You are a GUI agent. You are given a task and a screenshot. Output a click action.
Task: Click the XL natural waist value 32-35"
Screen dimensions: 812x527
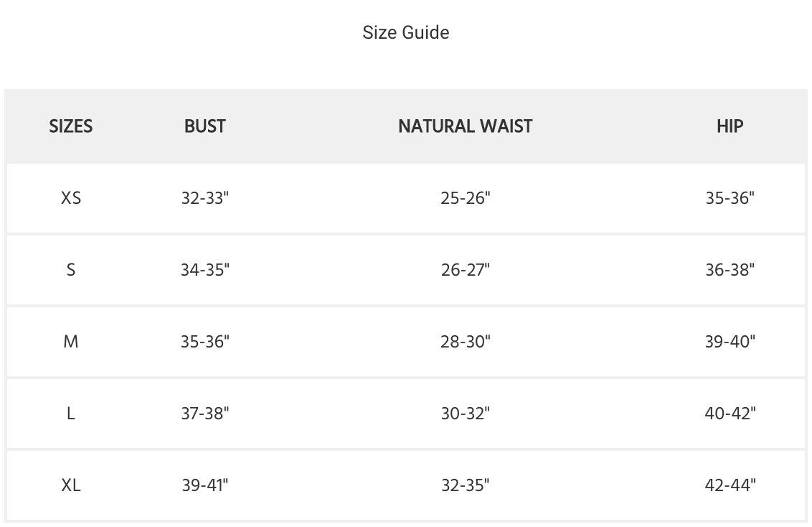point(465,485)
